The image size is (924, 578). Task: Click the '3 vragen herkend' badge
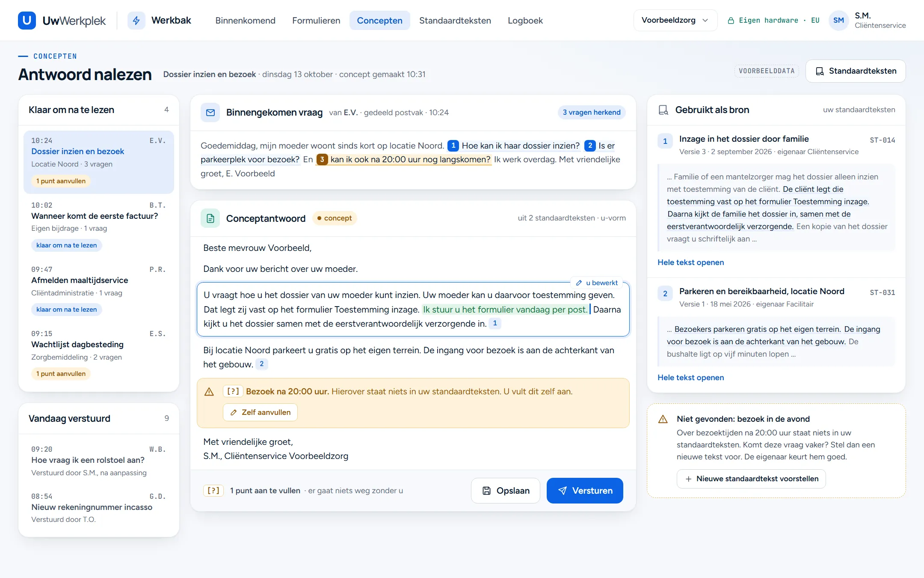[x=592, y=112]
